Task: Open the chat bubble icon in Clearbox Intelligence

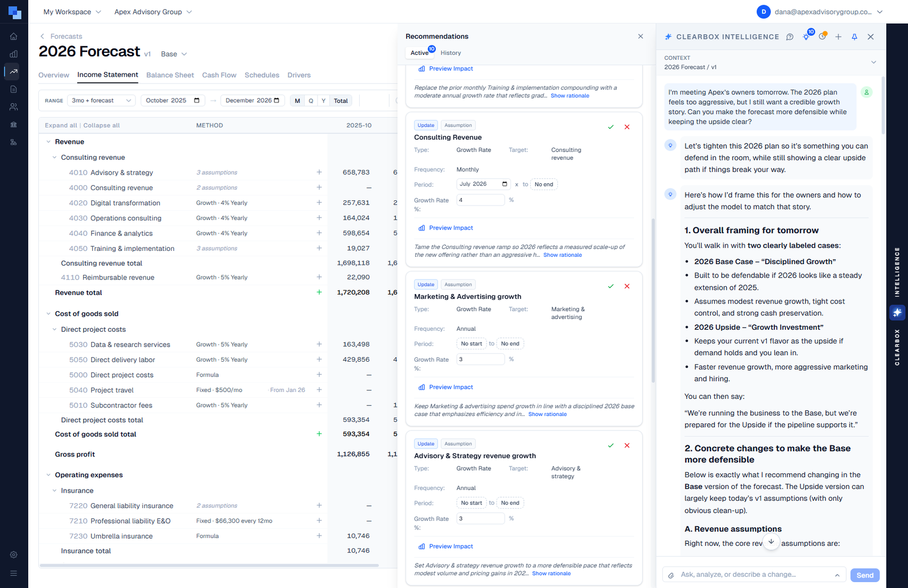Action: [x=790, y=37]
